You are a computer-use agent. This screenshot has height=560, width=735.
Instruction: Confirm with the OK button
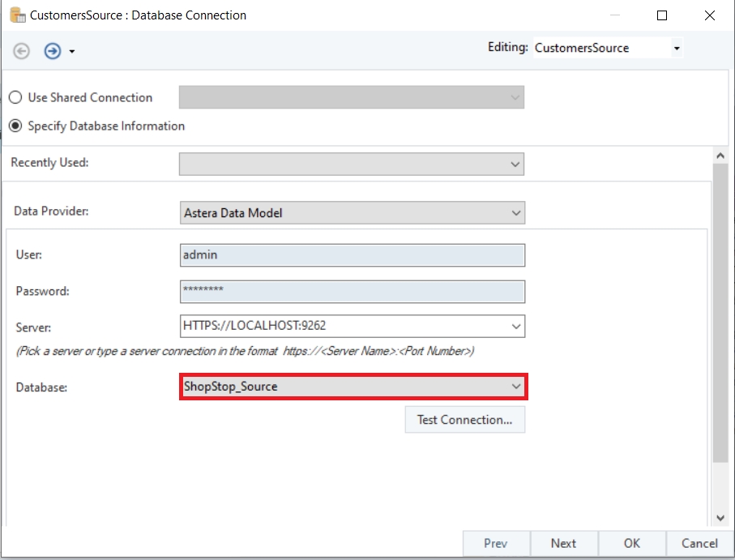[x=632, y=544]
